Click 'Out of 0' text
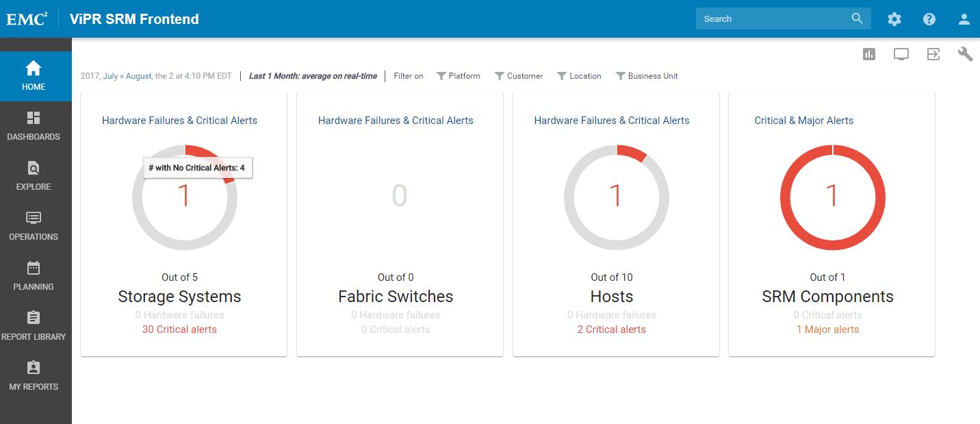This screenshot has width=980, height=424. [x=396, y=277]
